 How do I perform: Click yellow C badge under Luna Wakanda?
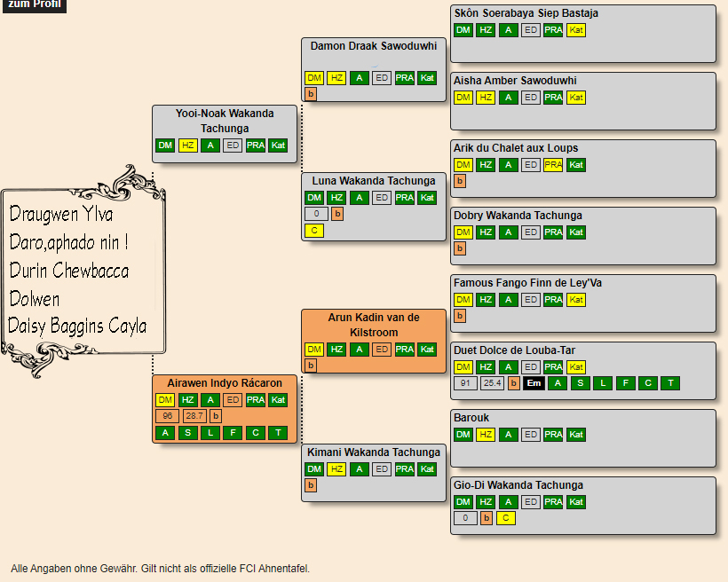pos(313,231)
